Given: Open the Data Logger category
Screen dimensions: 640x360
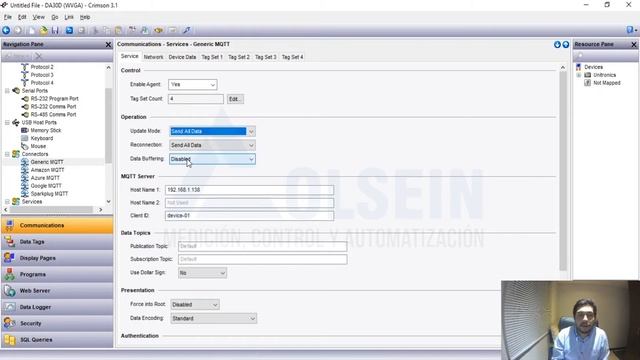Looking at the screenshot, I should [57, 307].
